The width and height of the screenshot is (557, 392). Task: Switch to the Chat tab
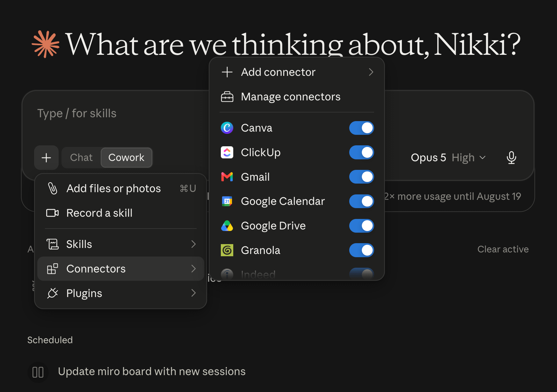point(81,157)
